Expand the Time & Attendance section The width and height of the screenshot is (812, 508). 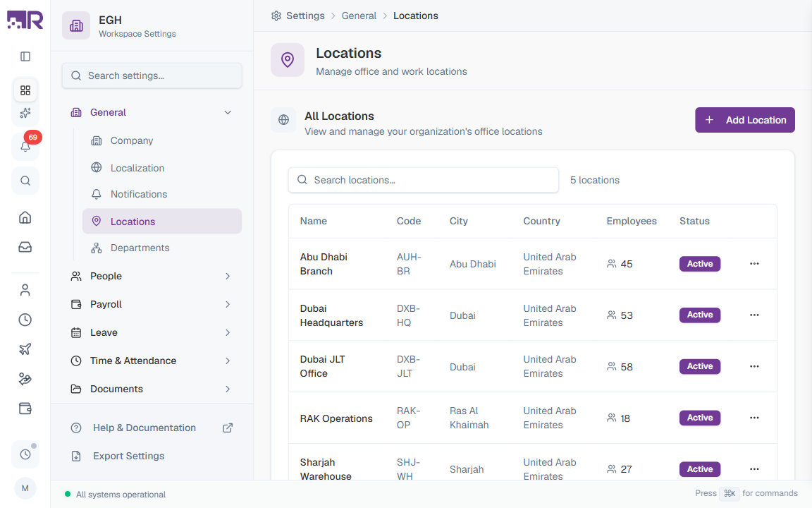click(152, 361)
